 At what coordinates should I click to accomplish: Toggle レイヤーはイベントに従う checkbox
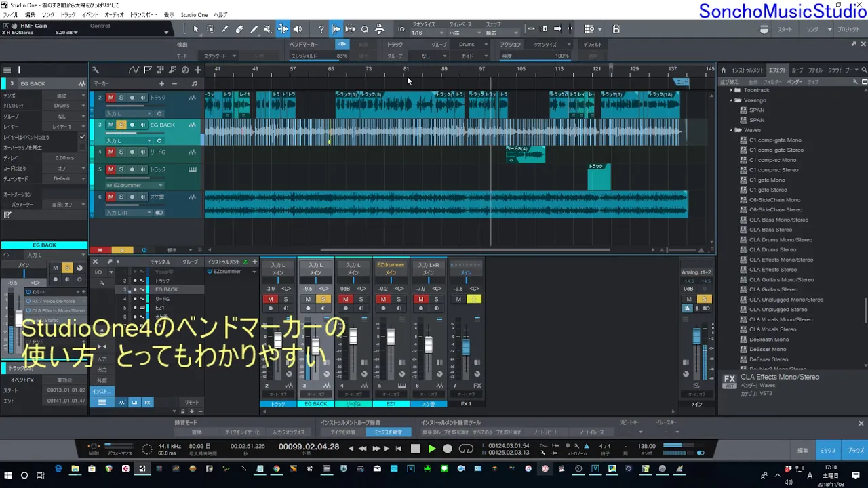tap(82, 137)
